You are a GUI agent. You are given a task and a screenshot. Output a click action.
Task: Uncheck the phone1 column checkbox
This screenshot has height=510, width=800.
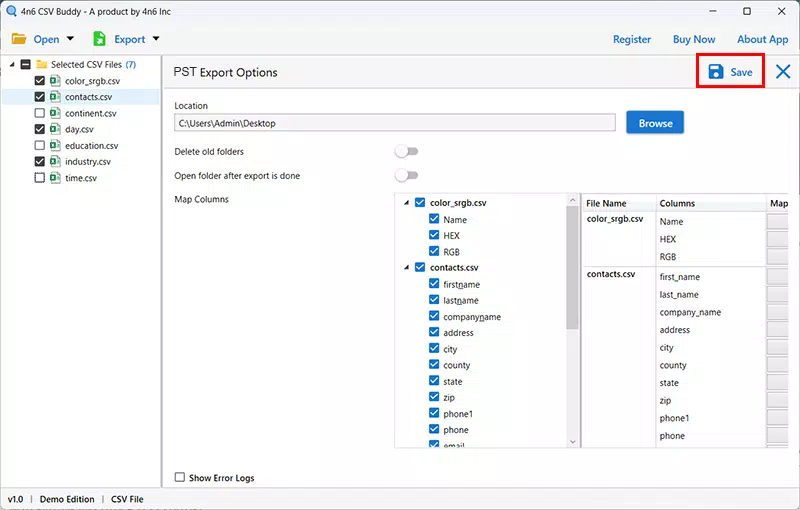pos(434,413)
